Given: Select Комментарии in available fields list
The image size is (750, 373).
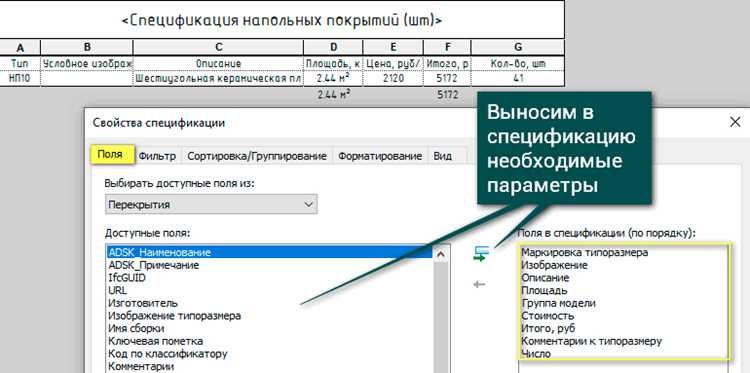Looking at the screenshot, I should click(270, 366).
